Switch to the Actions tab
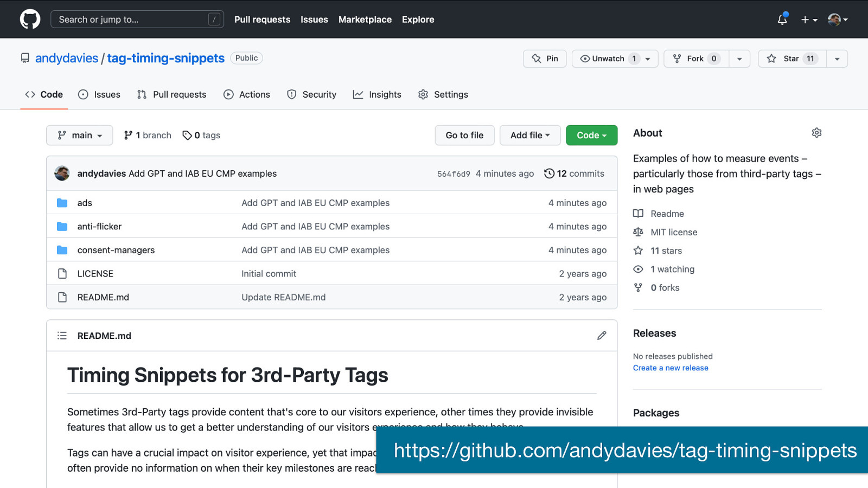The image size is (868, 488). pyautogui.click(x=247, y=94)
